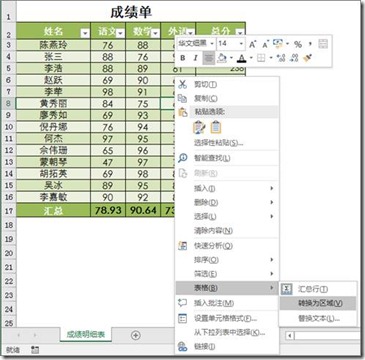Open the 姓名 column filter dropdown
Viewport: 365px width, 360px height.
[x=85, y=33]
